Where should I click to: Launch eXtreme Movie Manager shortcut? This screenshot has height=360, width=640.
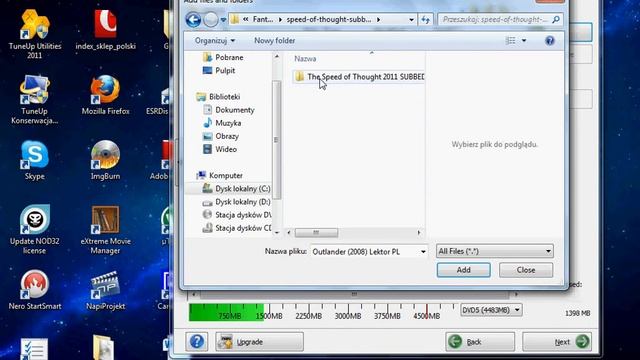point(105,230)
